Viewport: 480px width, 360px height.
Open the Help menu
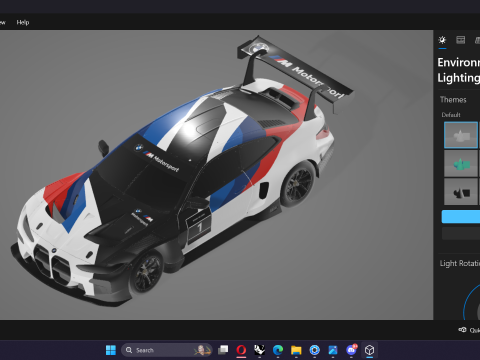(23, 22)
